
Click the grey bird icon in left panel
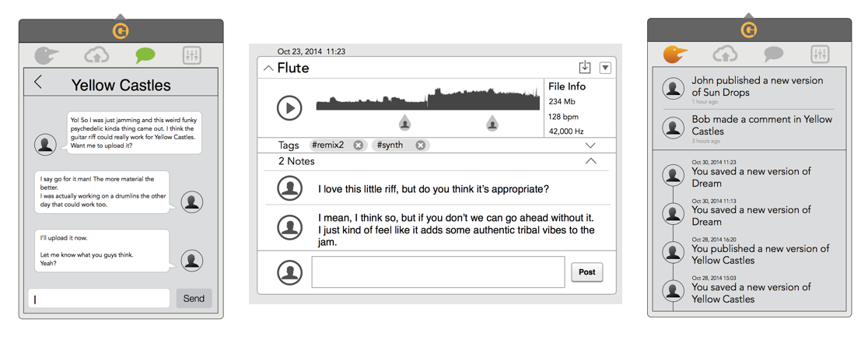point(47,54)
